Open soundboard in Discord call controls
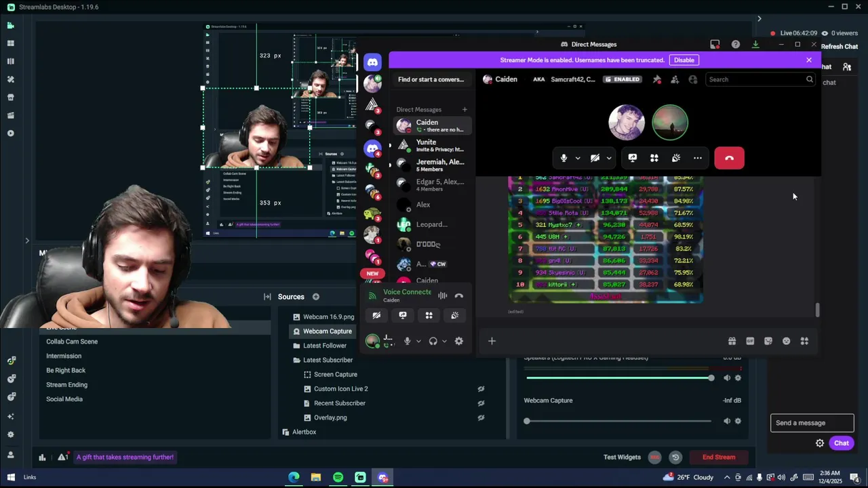 (676, 158)
